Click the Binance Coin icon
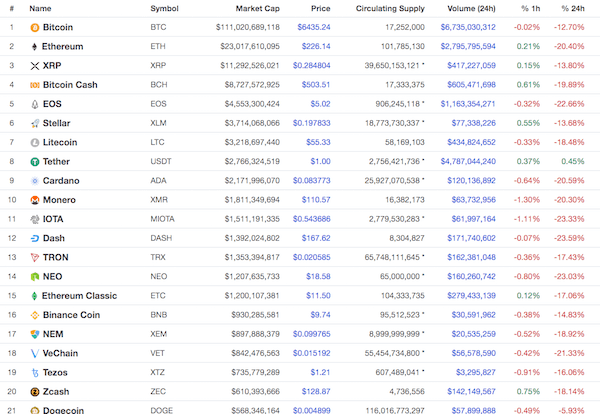The width and height of the screenshot is (600, 414). [35, 315]
